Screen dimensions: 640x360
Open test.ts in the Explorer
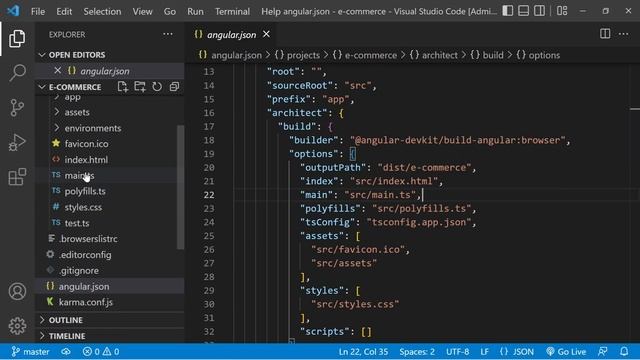[110, 223]
